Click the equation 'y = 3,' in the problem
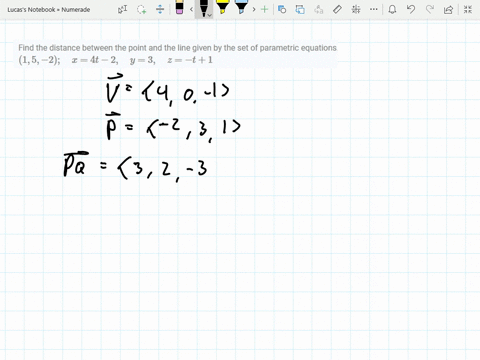This screenshot has width=480, height=360. (x=143, y=60)
